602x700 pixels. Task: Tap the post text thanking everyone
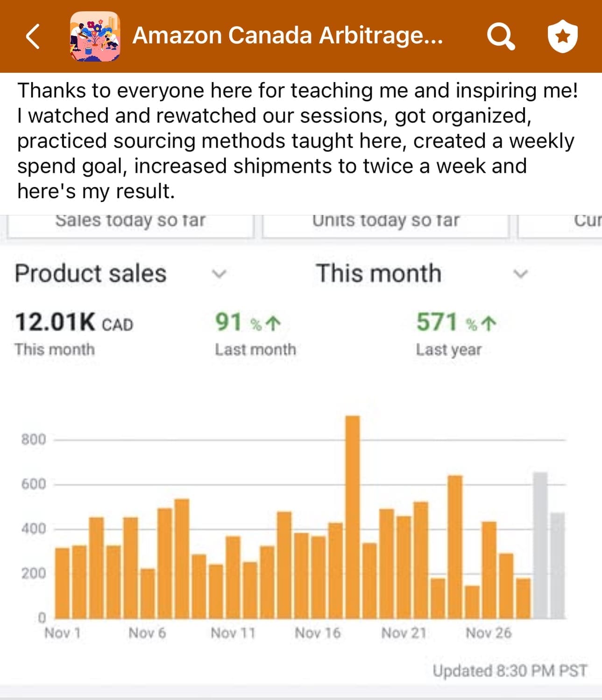coord(297,140)
